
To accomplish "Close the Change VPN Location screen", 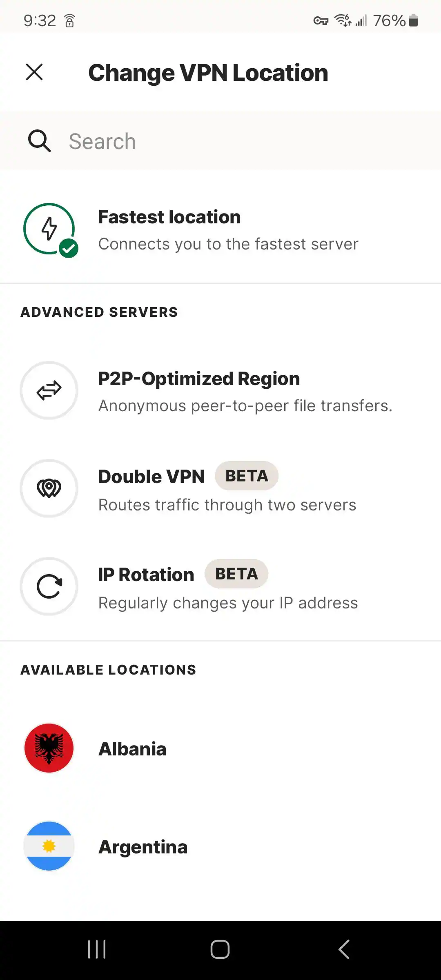I will point(34,72).
